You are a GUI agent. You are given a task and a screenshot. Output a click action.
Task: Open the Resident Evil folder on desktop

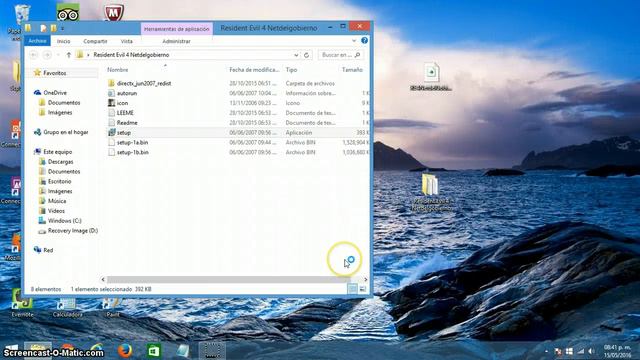coord(431,193)
